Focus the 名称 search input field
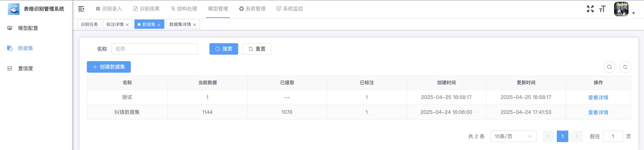The width and height of the screenshot is (644, 150). (154, 49)
